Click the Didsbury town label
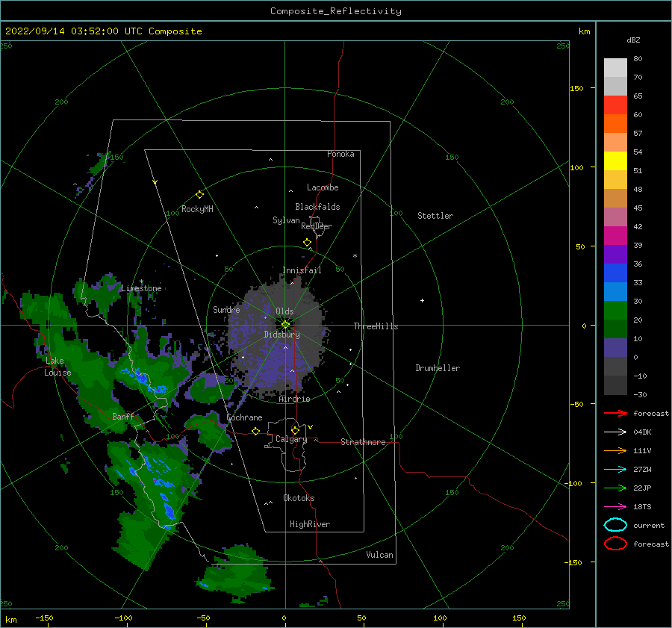 [x=282, y=335]
